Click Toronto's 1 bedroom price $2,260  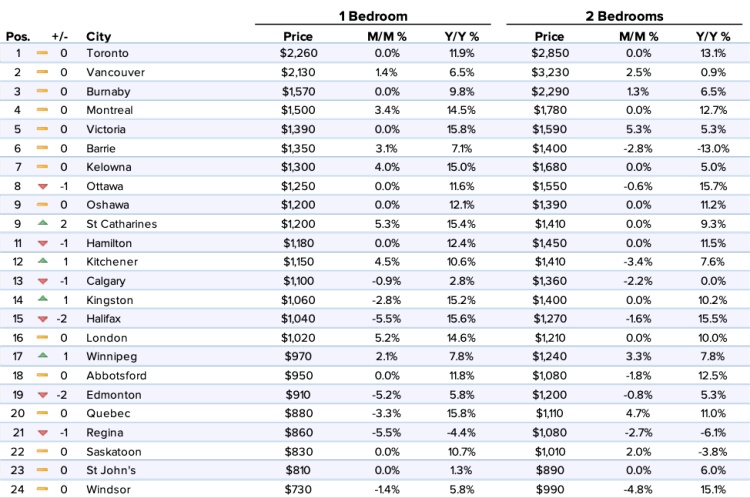pos(298,53)
